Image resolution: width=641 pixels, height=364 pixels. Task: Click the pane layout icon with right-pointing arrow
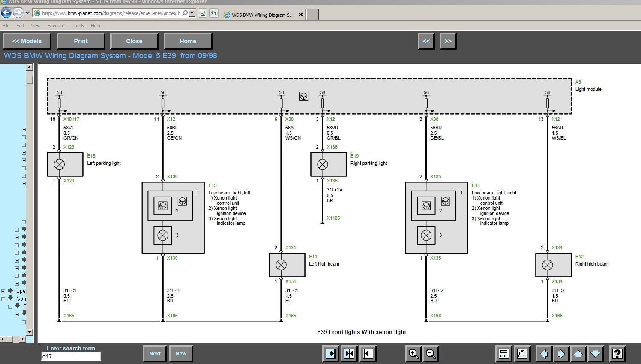point(331,354)
